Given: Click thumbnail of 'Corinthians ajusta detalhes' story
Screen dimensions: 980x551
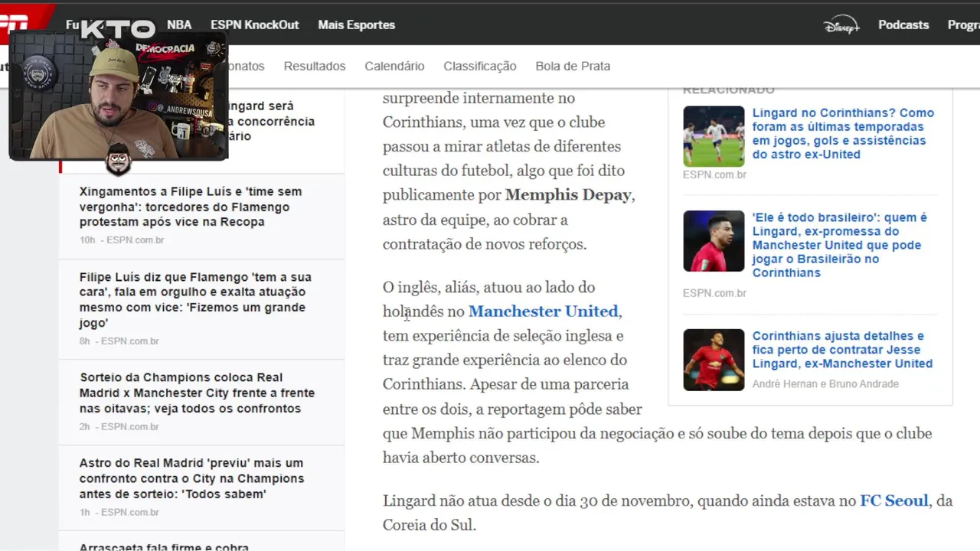Looking at the screenshot, I should coord(714,360).
